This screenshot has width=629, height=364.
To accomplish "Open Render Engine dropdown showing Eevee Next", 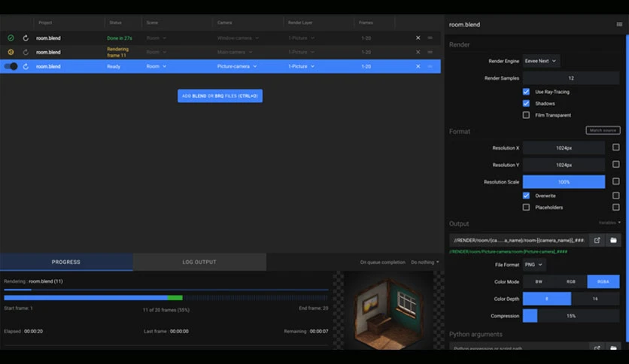I will 541,61.
